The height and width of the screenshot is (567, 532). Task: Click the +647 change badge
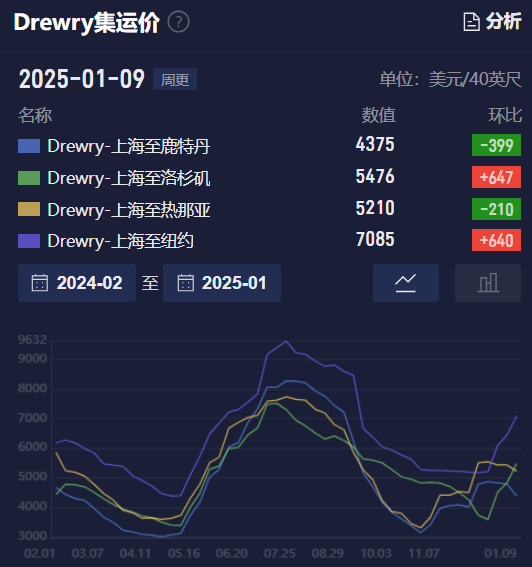[x=497, y=177]
